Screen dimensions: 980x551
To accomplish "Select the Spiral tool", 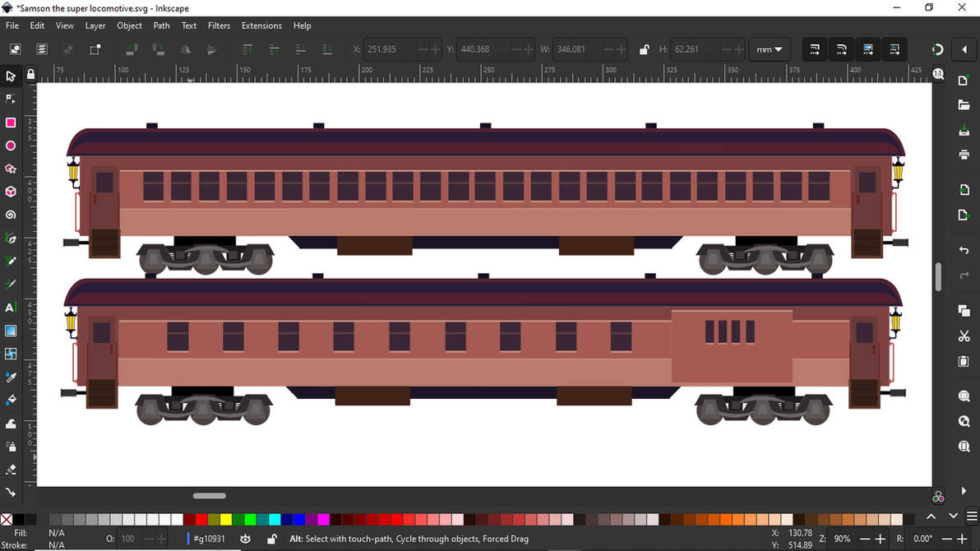I will coord(11,215).
